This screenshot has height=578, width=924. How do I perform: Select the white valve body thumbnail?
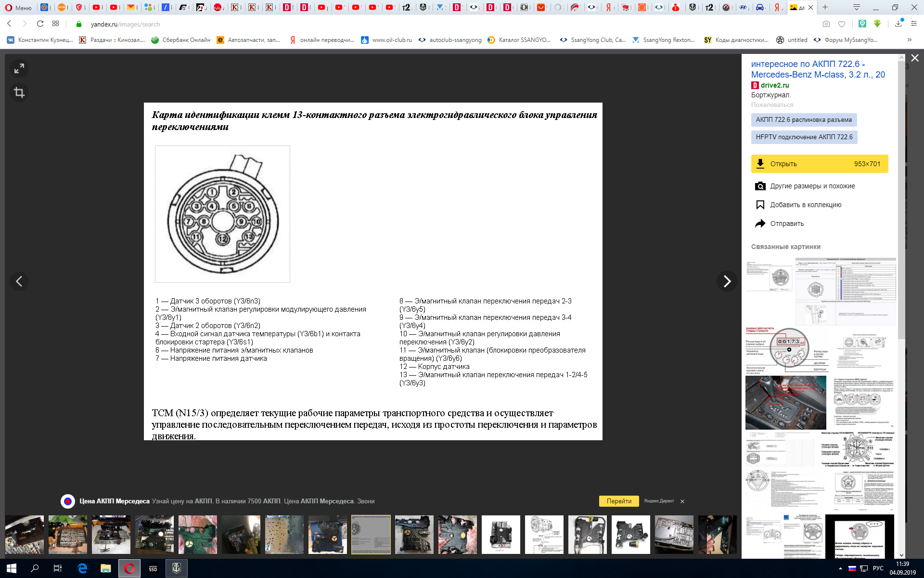pos(500,534)
